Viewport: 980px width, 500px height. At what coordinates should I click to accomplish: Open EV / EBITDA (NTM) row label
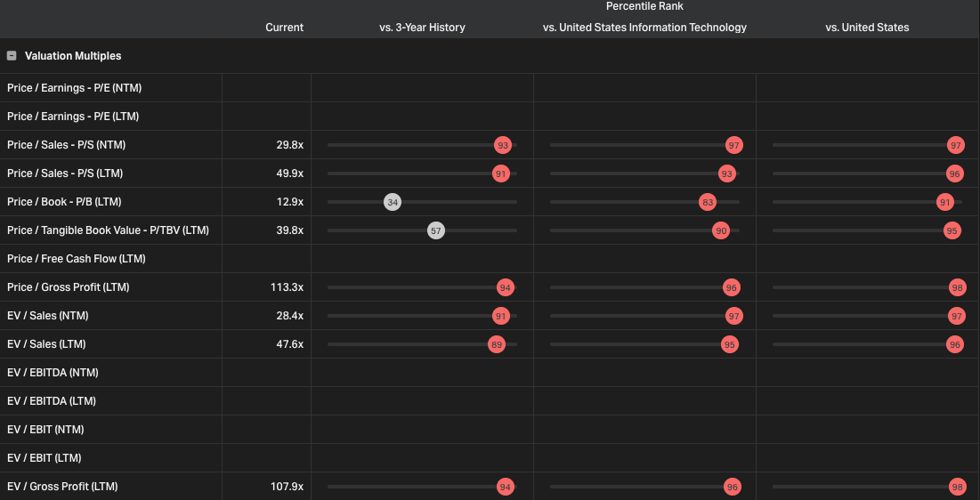pos(53,373)
